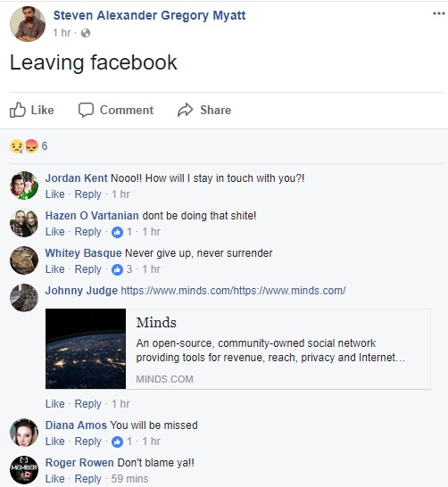448x487 pixels.
Task: Open the post options three-dots menu
Action: [439, 13]
